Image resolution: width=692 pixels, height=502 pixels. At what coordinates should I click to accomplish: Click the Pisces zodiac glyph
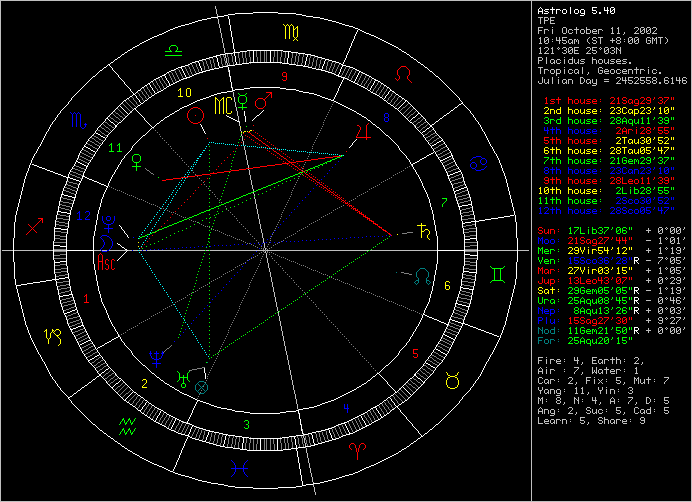[238, 468]
